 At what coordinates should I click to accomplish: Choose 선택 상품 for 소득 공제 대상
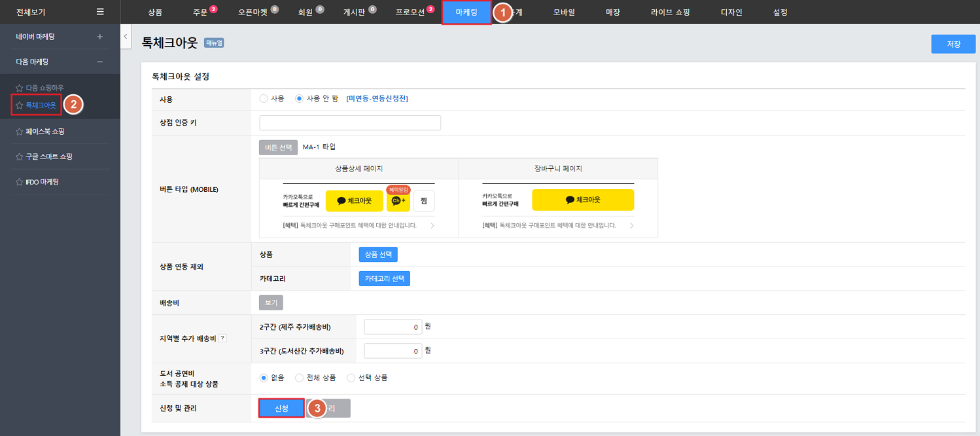pos(351,378)
